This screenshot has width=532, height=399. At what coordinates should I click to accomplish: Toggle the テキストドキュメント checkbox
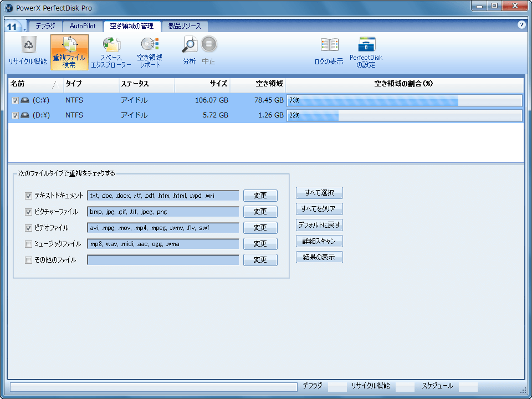pyautogui.click(x=28, y=196)
